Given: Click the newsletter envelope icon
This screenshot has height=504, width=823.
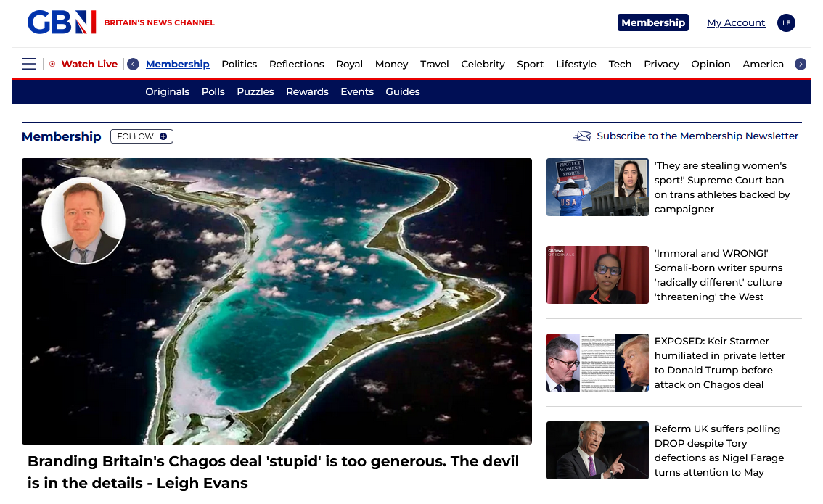Looking at the screenshot, I should tap(582, 136).
